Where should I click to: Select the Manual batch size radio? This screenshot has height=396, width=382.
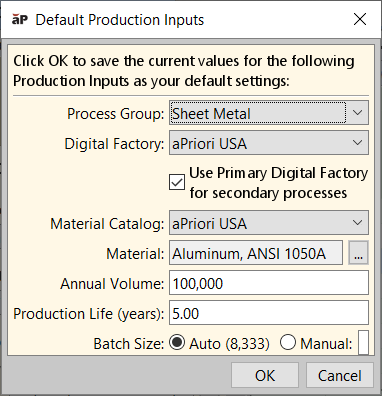(288, 343)
